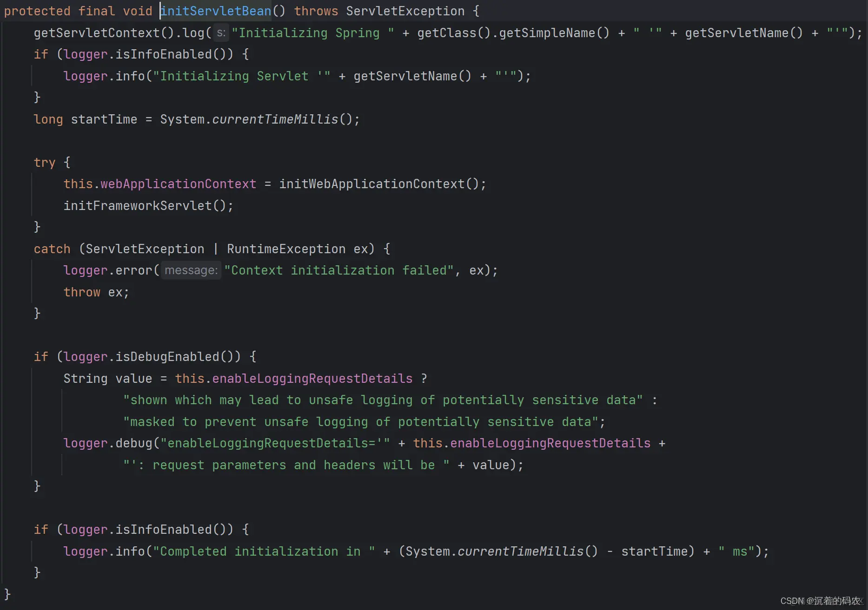Click "Initializing Spring " string literal

[313, 33]
